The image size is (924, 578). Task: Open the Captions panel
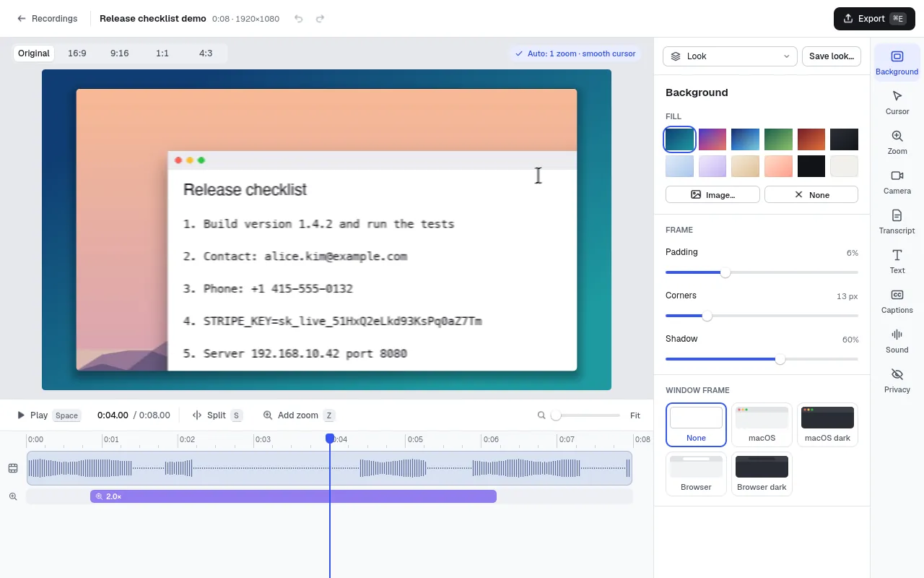(x=897, y=301)
